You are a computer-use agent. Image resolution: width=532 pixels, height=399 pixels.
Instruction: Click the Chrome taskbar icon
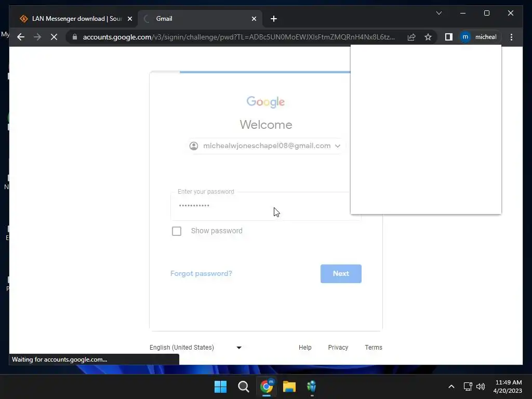[x=267, y=387]
